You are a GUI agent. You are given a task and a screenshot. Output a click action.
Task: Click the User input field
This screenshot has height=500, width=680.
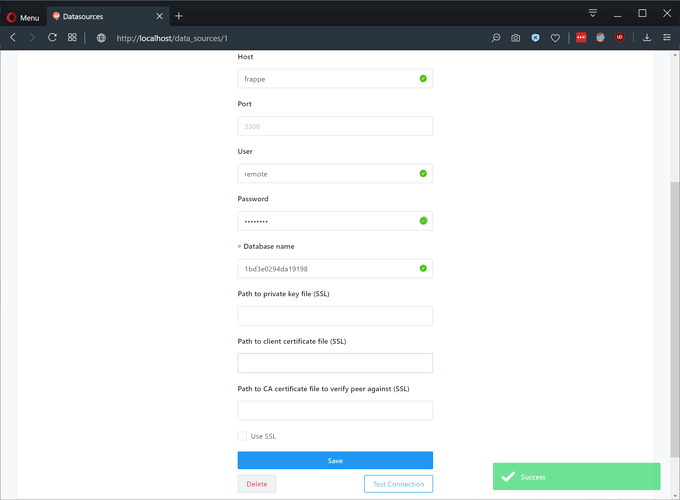(x=335, y=173)
